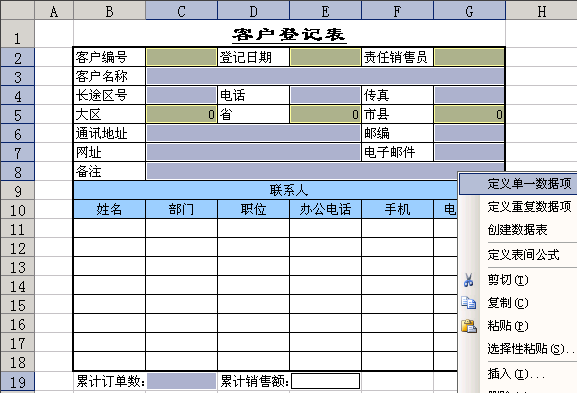The width and height of the screenshot is (577, 393).
Task: Click the empty 姓名 cell in row 11
Action: point(109,229)
